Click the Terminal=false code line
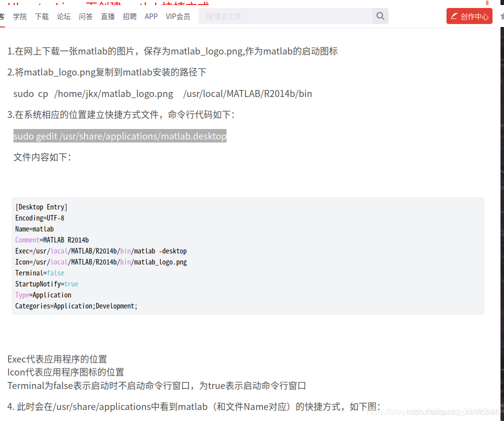Viewport: 504px width, 421px height. (x=39, y=273)
